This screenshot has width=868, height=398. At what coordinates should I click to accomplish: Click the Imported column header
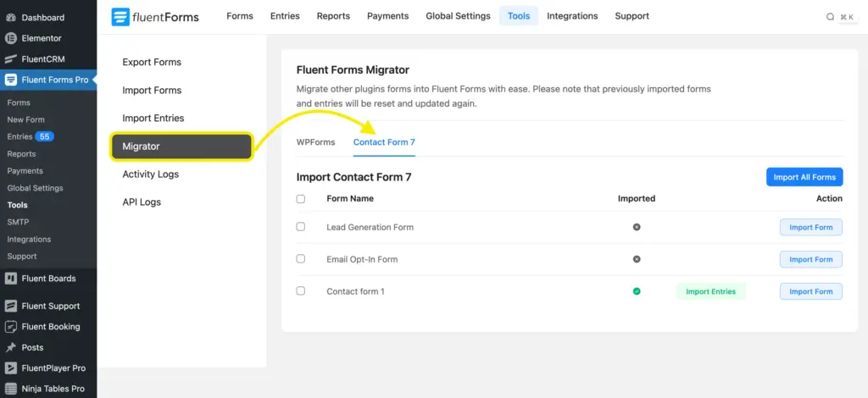637,198
